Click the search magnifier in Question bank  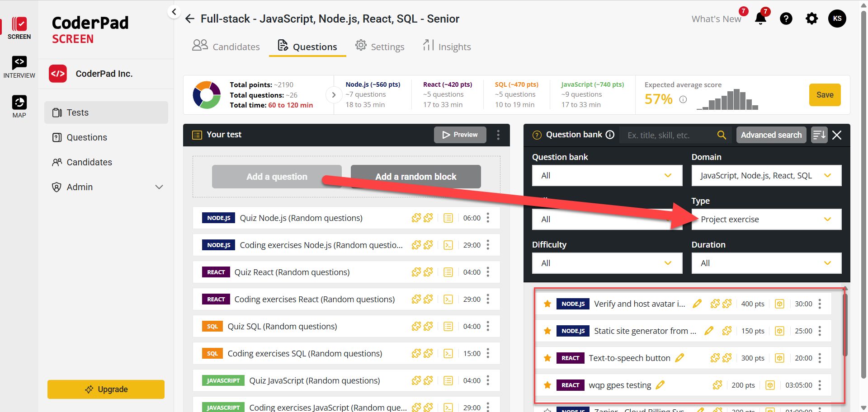point(722,135)
